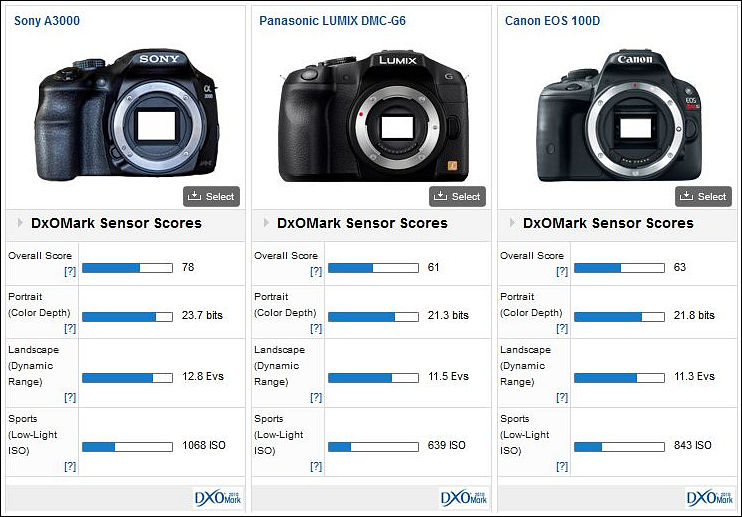Select the Canon EOS 100D camera
Screen dimensions: 742x517
[x=704, y=196]
